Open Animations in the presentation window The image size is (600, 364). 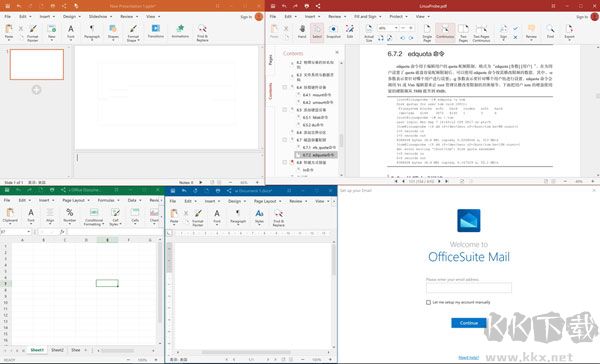tap(180, 31)
